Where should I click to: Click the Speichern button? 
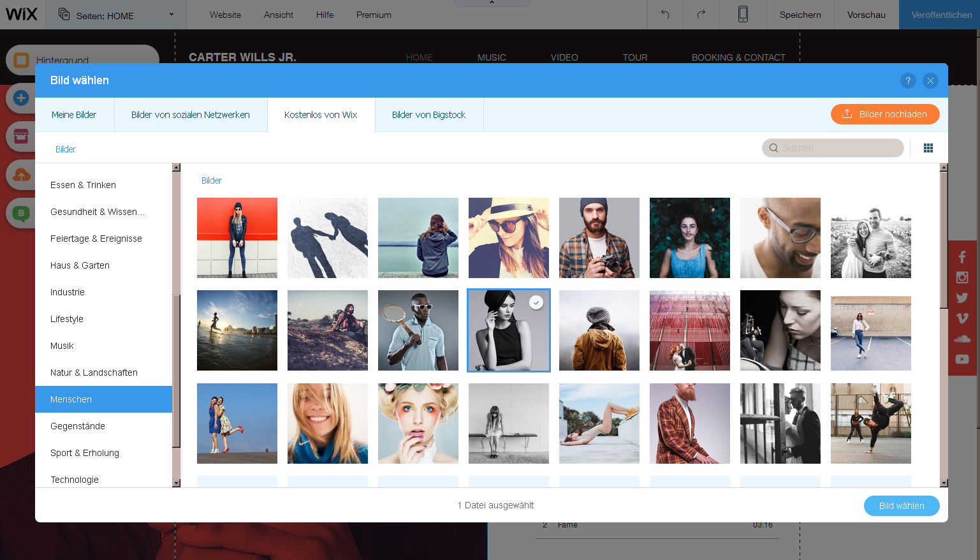[800, 15]
